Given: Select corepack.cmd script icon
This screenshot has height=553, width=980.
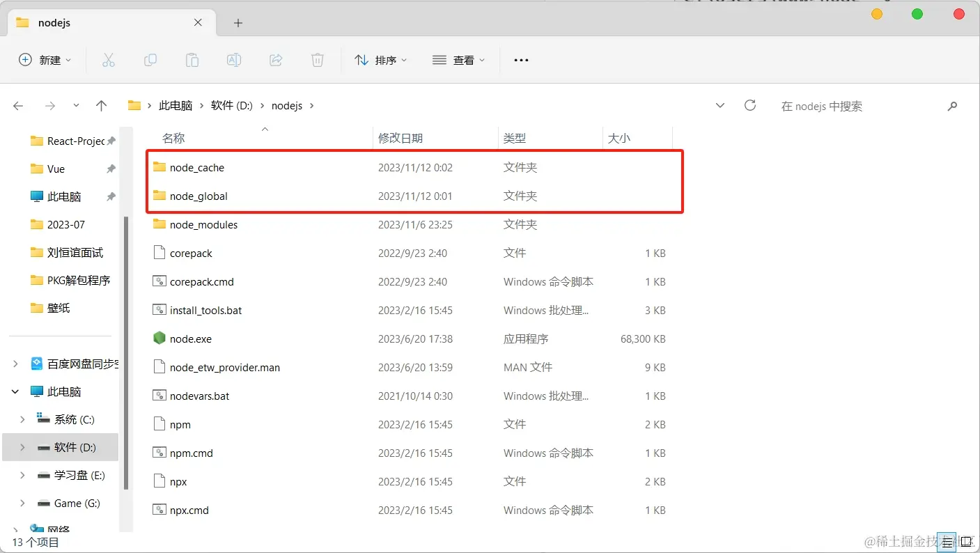Looking at the screenshot, I should [x=160, y=281].
